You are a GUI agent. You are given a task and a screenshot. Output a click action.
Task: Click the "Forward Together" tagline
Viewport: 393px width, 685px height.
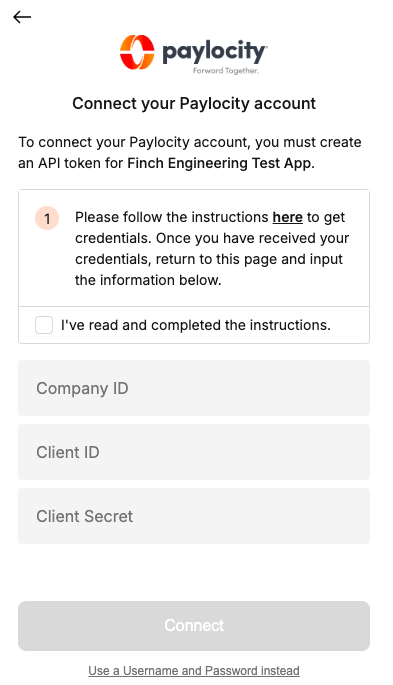226,71
